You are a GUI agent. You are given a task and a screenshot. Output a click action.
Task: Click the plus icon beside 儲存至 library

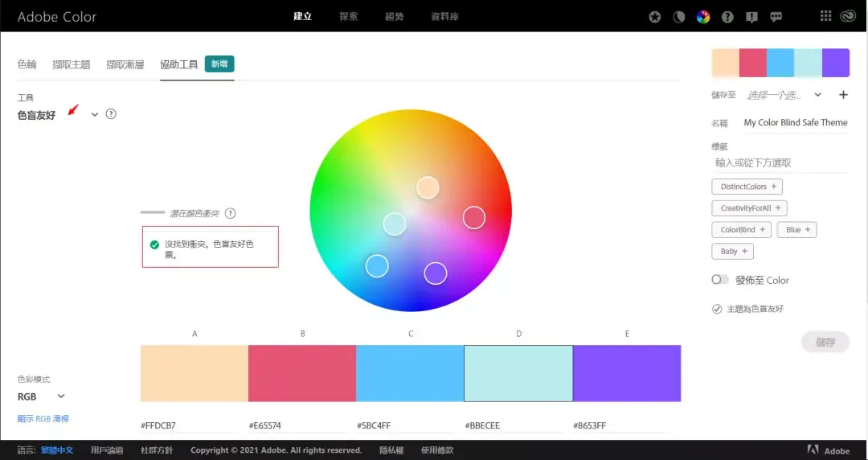[843, 95]
